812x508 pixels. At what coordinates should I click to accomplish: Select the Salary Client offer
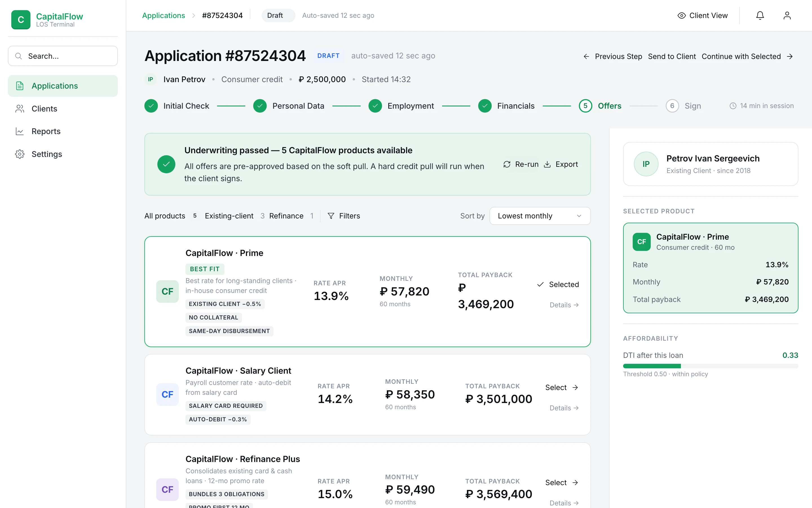[562, 387]
